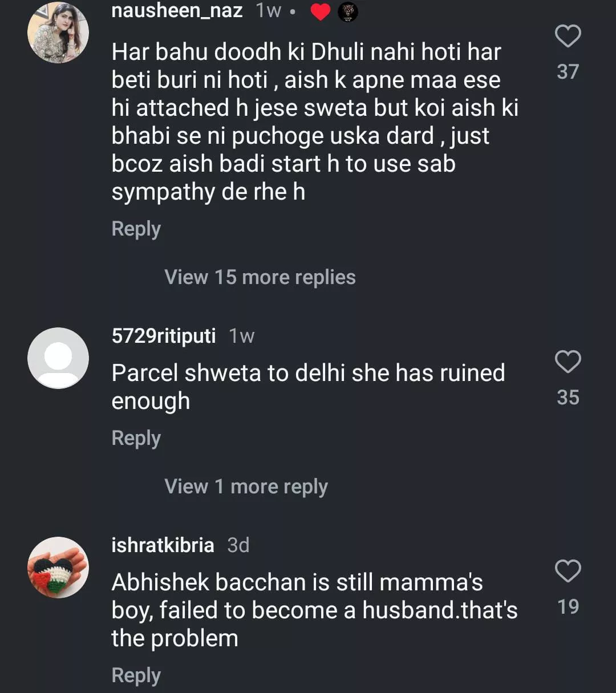Expand 'View 15 more replies'
Viewport: 616px width, 693px height.
pos(260,277)
